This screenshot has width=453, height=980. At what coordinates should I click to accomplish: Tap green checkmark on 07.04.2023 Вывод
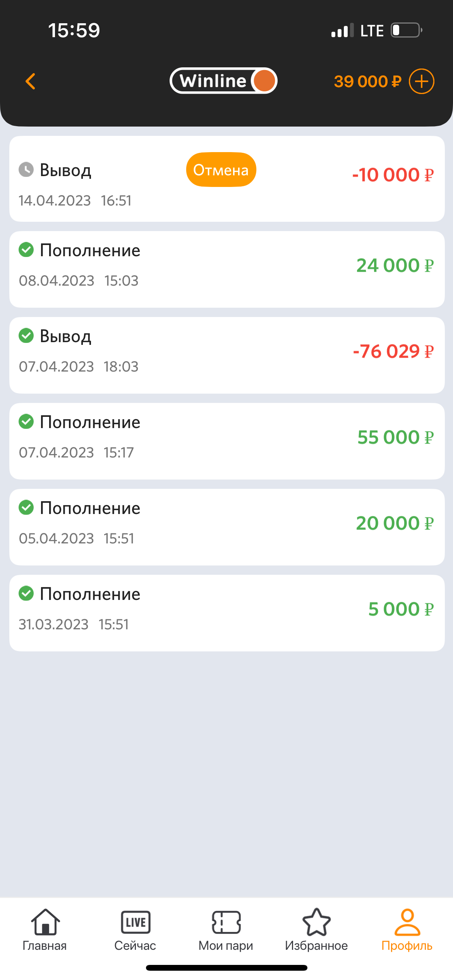[26, 336]
